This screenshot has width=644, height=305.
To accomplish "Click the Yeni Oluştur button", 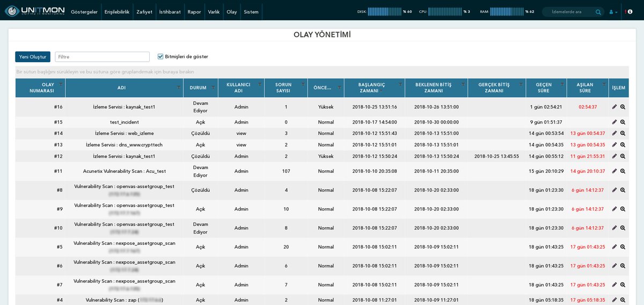I will click(33, 56).
